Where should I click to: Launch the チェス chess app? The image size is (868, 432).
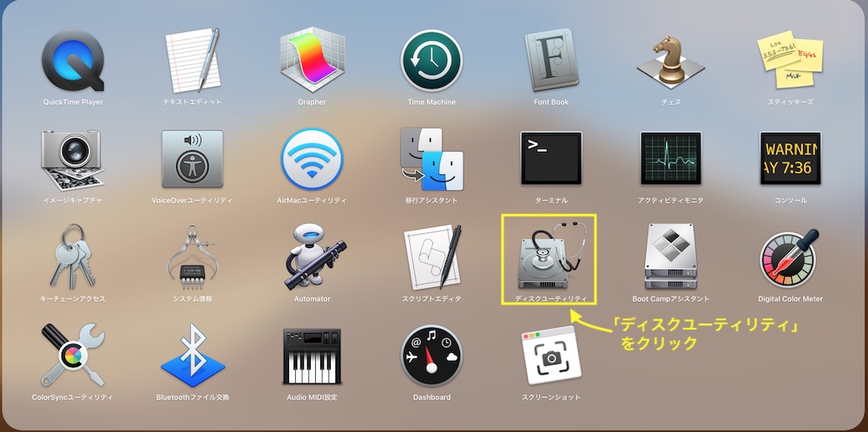(x=671, y=62)
